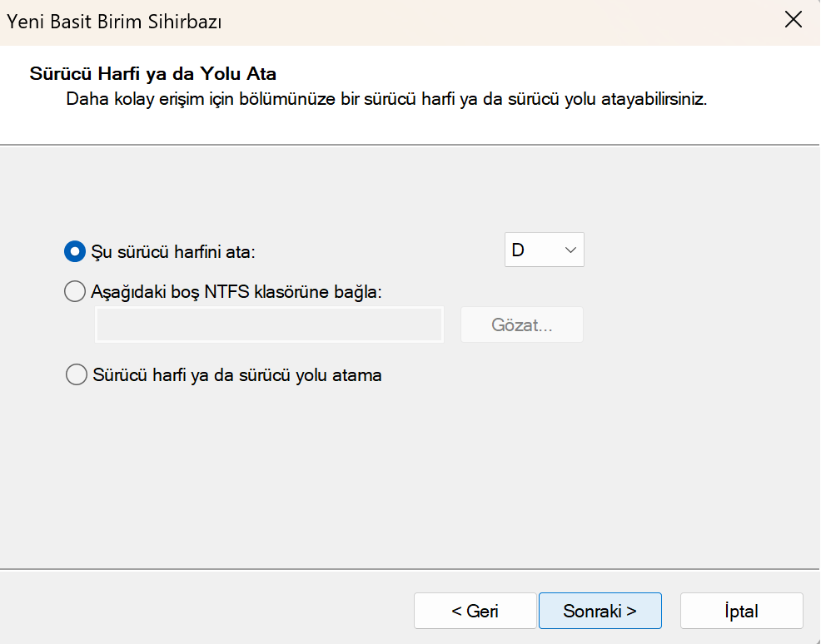Image resolution: width=821 pixels, height=644 pixels.
Task: Click the selected letter D in the combo box
Action: click(x=519, y=250)
